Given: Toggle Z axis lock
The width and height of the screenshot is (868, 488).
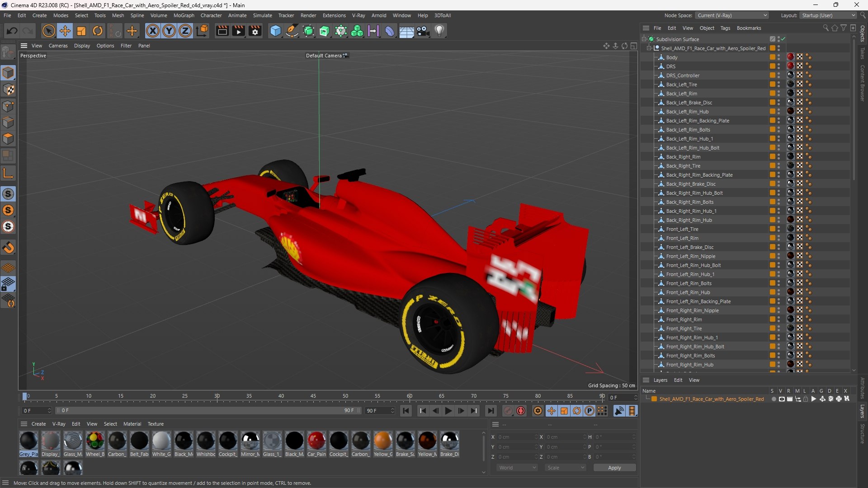Looking at the screenshot, I should (x=185, y=31).
